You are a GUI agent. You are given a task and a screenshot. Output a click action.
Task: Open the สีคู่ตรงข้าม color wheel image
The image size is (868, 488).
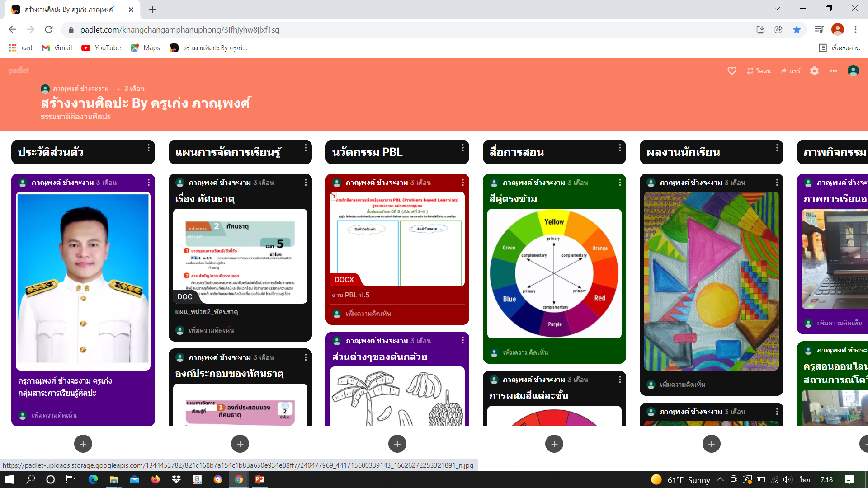[554, 273]
